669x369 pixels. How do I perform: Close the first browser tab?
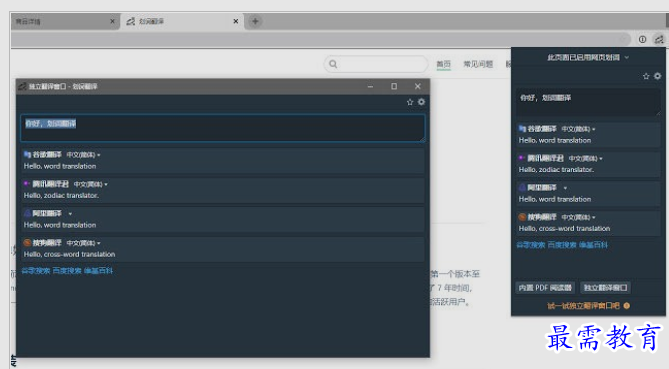pyautogui.click(x=112, y=21)
